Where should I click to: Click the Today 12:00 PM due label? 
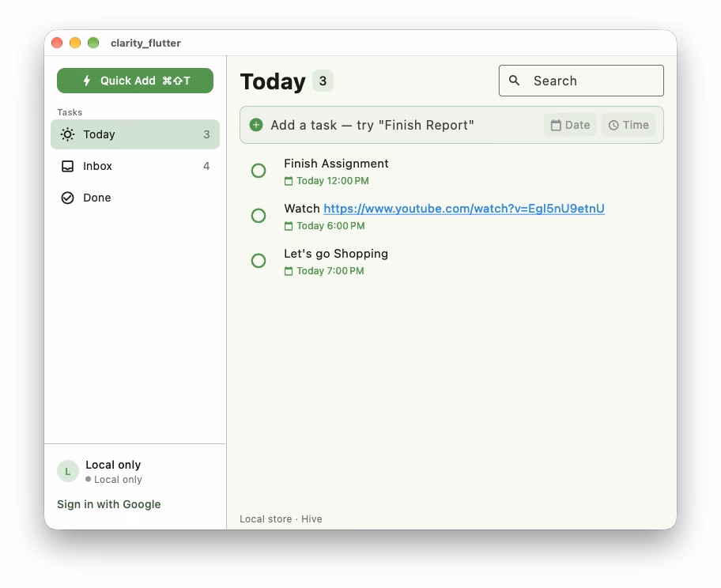click(x=333, y=181)
